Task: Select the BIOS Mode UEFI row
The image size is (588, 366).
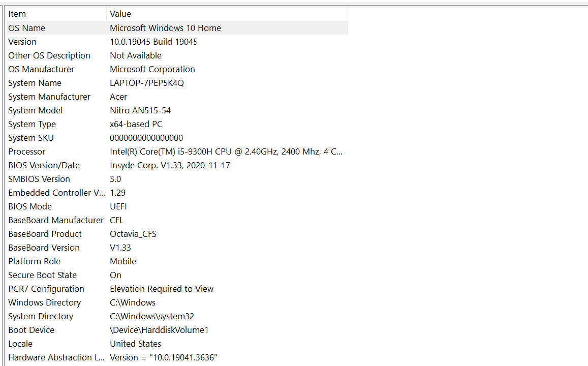Action: pos(177,206)
